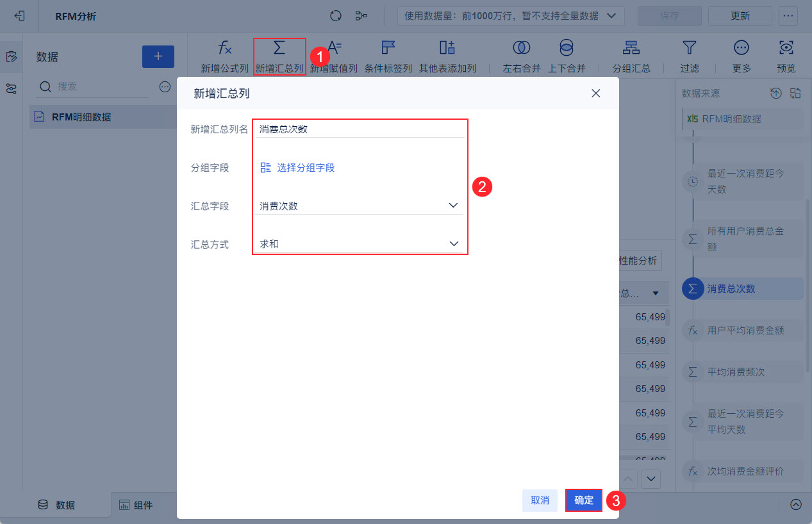The image size is (812, 524).
Task: Open the 汇总字段 dropdown showing 消费次数
Action: pos(359,206)
